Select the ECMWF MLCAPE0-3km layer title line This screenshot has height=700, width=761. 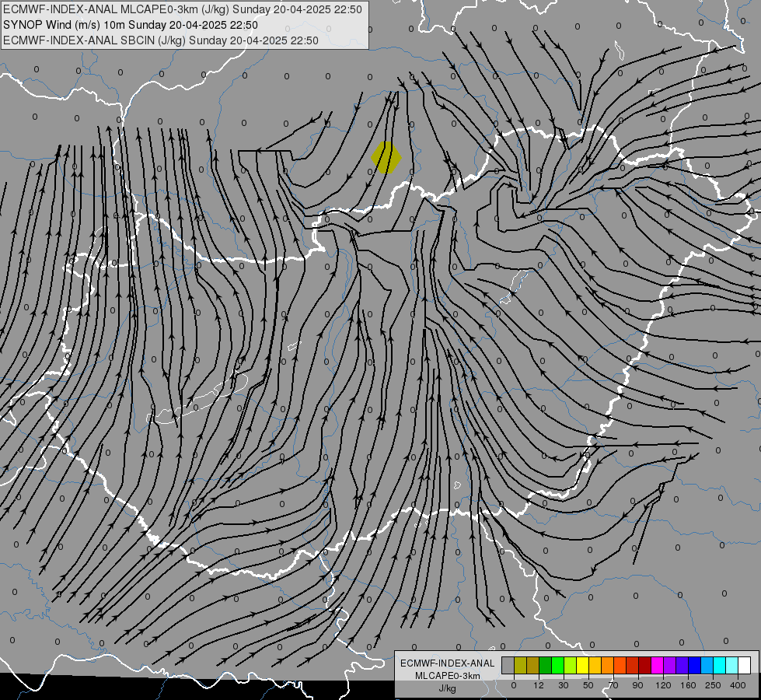click(182, 9)
